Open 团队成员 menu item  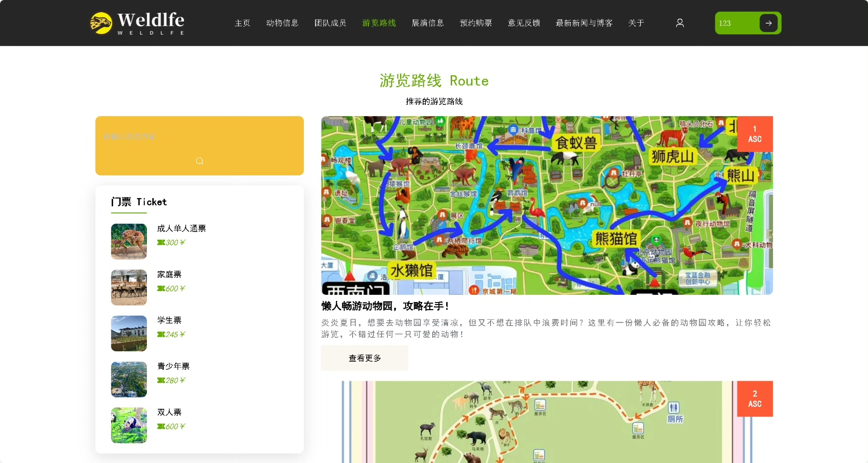pyautogui.click(x=330, y=23)
